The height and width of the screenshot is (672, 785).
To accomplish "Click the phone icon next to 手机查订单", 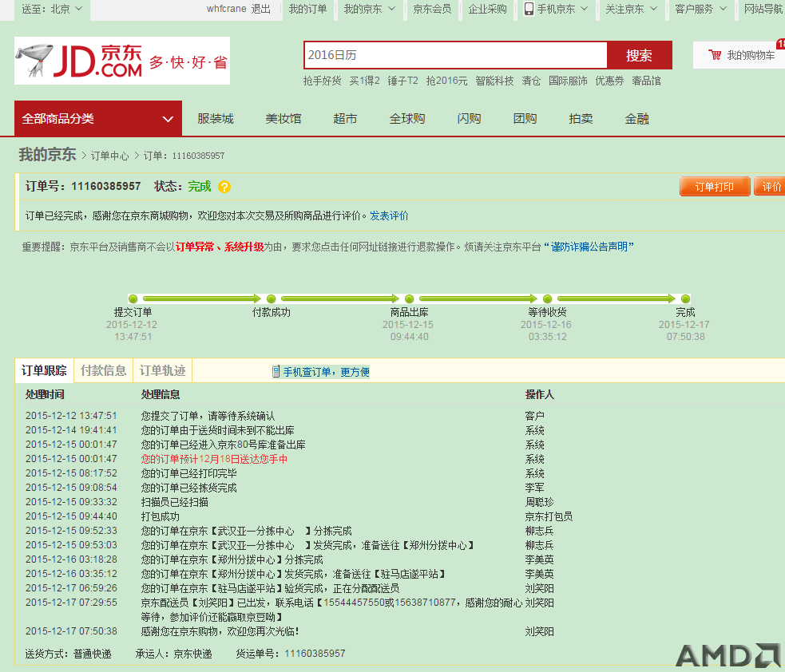I will click(x=276, y=371).
